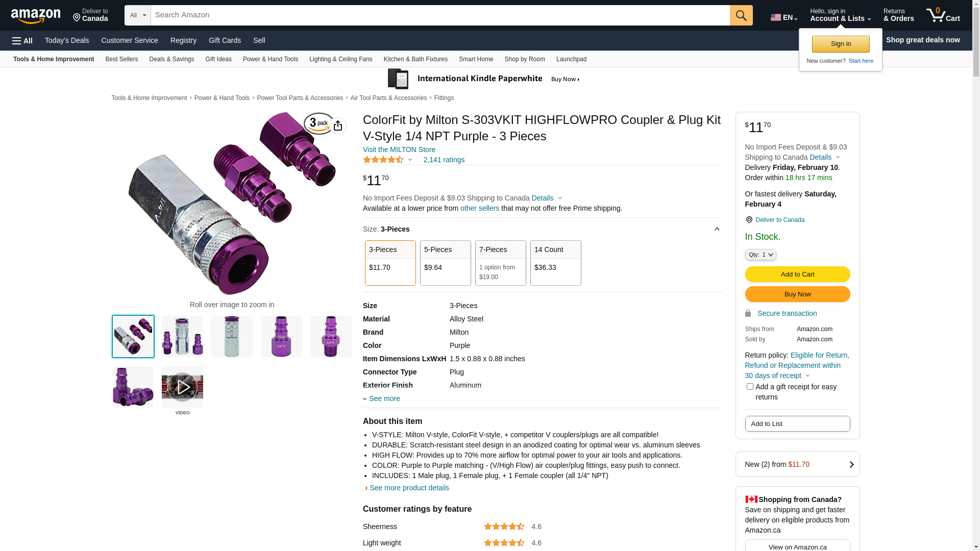Check the gift receipt checkbox
Viewport: 980px width, 551px height.
(x=750, y=387)
